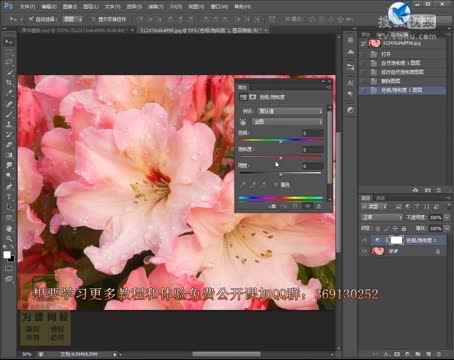Viewport: 454px width, 360px height.
Task: Select the 'Delete Layer' history state
Action: click(403, 81)
